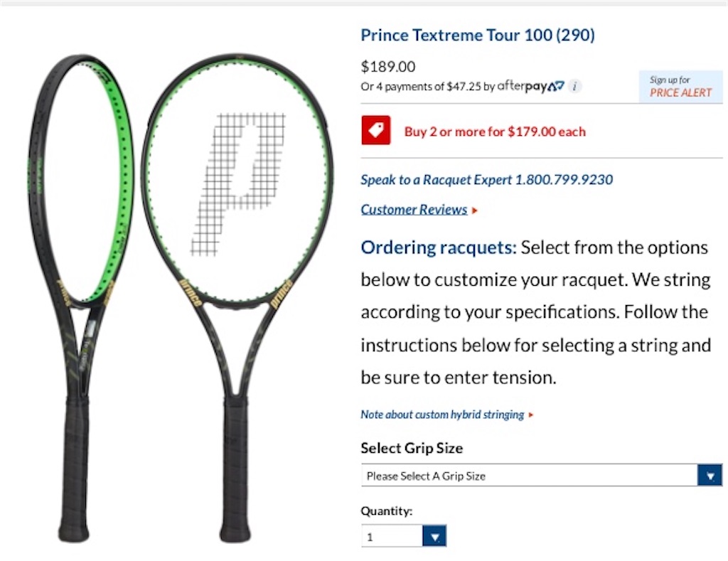Click the Afterpay info icon
This screenshot has height=561, width=728.
click(x=574, y=86)
